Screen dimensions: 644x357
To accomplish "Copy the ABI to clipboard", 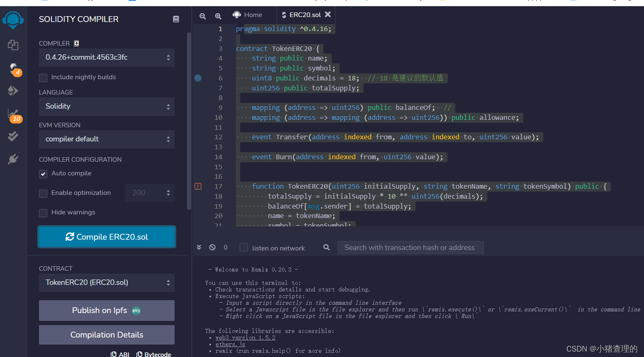I will click(120, 355).
